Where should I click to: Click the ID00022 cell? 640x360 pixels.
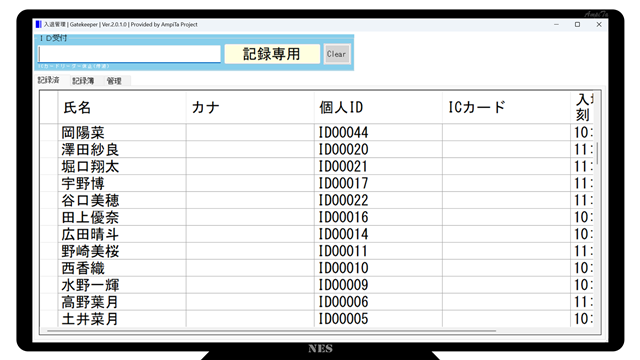point(378,200)
